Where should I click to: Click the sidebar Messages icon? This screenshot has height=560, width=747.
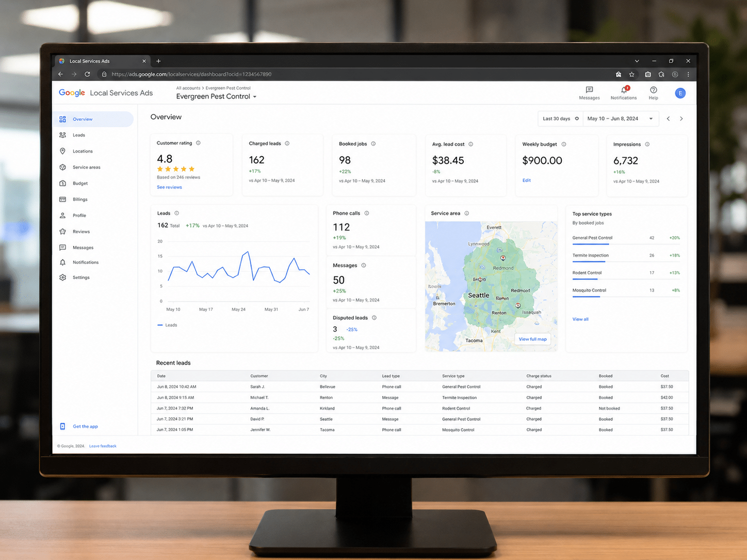pyautogui.click(x=62, y=248)
